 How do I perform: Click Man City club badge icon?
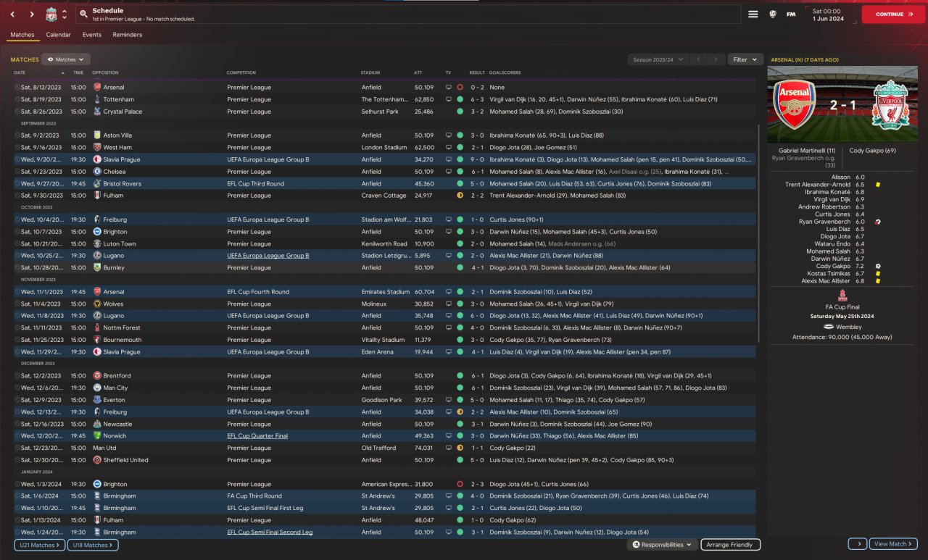click(x=97, y=388)
